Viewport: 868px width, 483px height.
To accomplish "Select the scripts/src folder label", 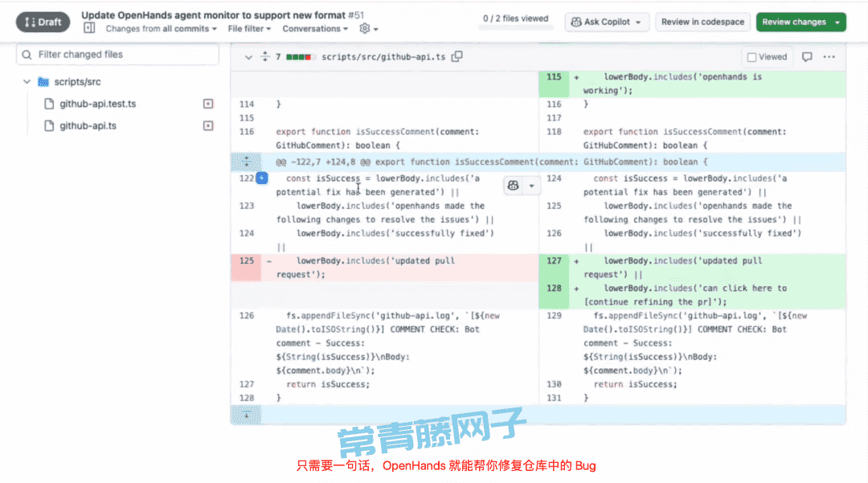I will point(77,82).
